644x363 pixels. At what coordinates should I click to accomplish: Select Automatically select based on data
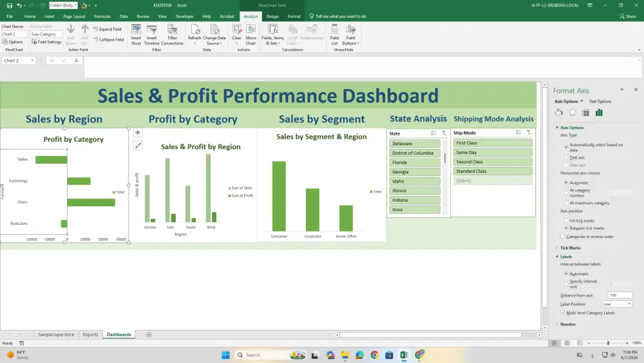click(566, 147)
